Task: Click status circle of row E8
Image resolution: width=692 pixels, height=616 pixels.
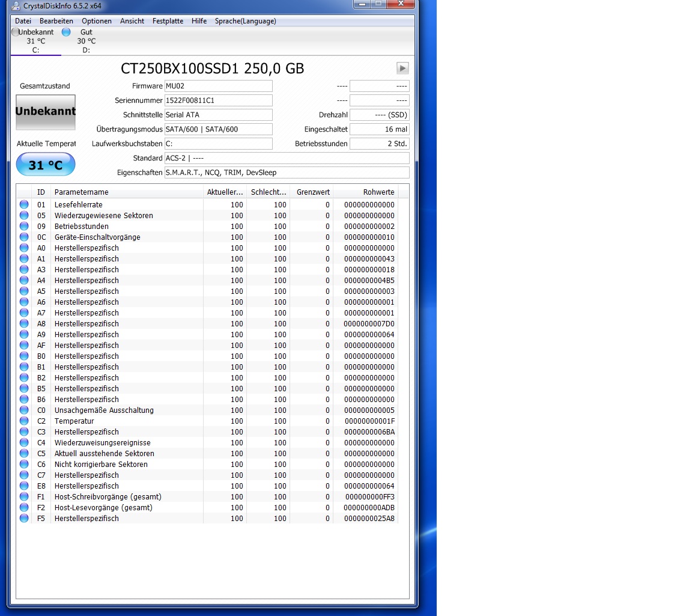Action: click(24, 486)
